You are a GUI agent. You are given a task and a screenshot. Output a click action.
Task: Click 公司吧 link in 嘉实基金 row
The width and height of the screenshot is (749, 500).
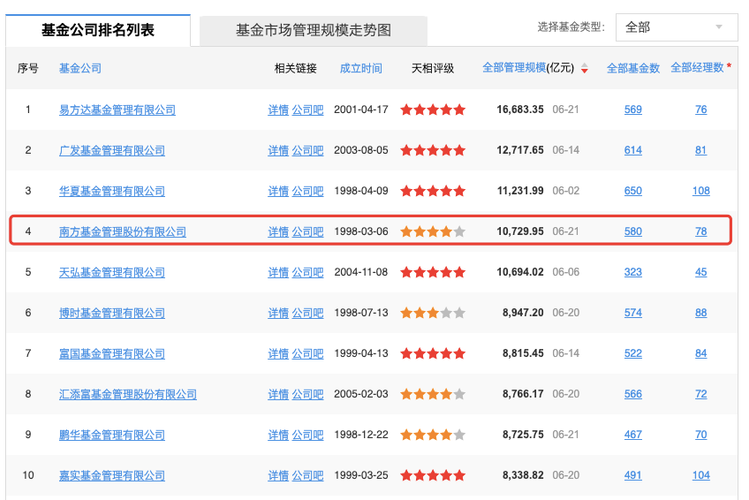[x=308, y=475]
